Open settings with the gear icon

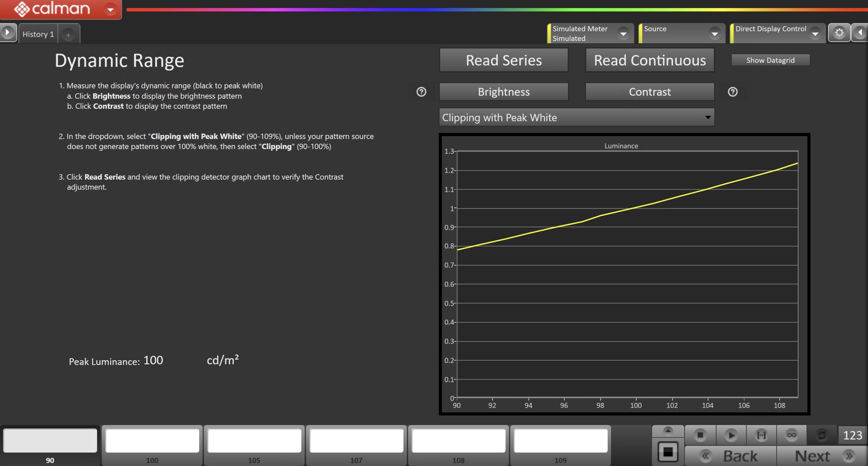pos(839,33)
